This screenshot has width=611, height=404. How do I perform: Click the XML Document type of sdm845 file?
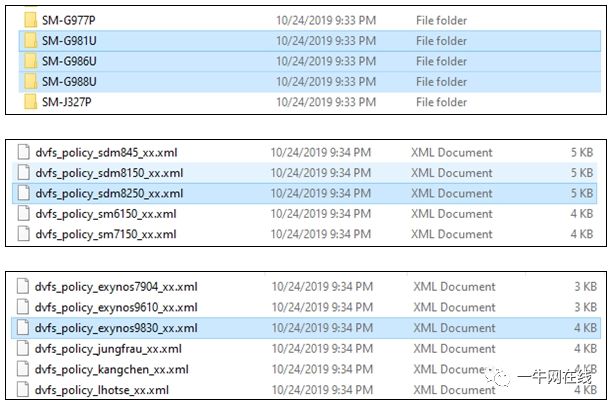click(x=452, y=152)
